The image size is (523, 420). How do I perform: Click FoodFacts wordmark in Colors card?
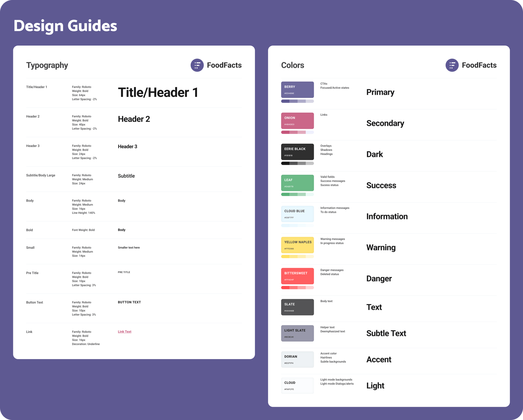click(x=479, y=65)
